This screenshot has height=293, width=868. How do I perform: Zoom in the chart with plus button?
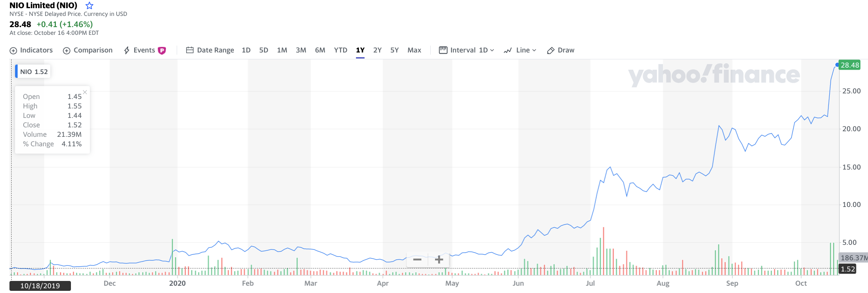(439, 259)
